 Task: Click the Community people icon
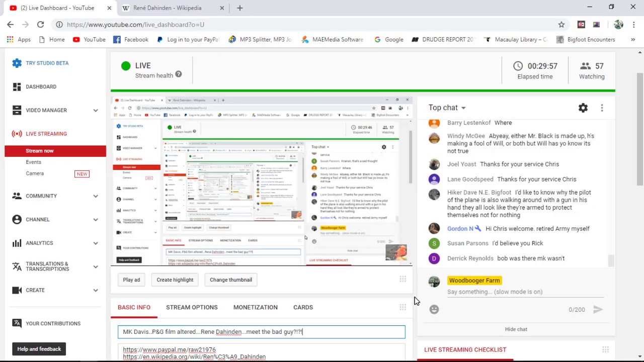point(17,196)
